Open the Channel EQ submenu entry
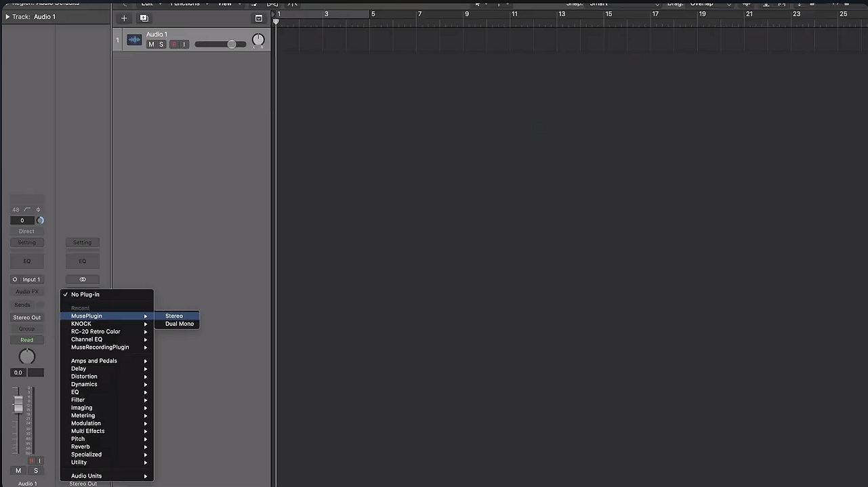Viewport: 868px width, 487px height. click(107, 339)
